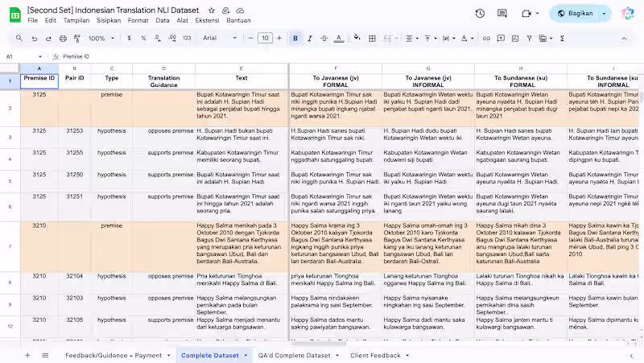Open the name box dropdown arrow

pyautogui.click(x=39, y=56)
